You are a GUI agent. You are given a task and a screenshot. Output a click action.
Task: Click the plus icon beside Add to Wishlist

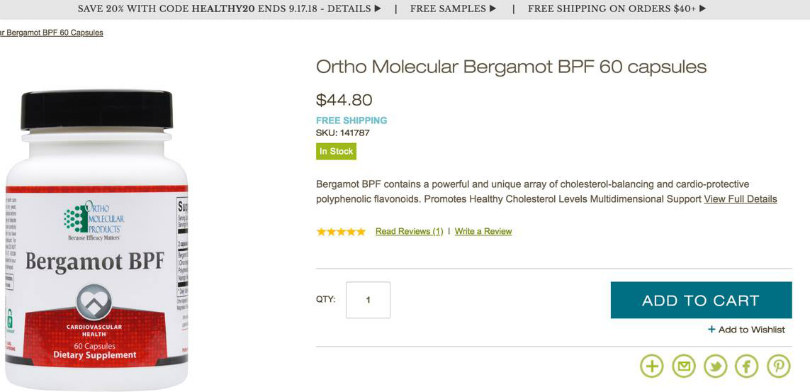[711, 329]
